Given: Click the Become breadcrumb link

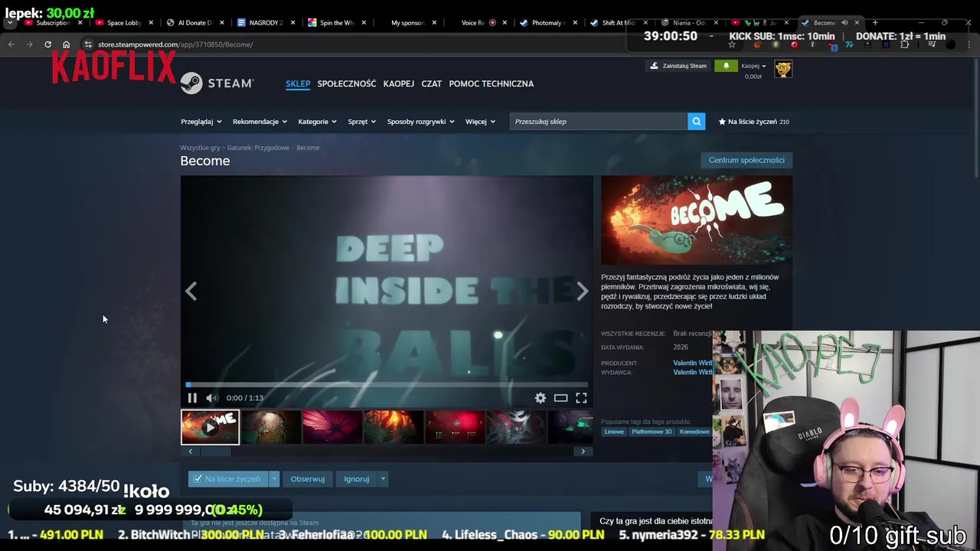Looking at the screenshot, I should (308, 148).
